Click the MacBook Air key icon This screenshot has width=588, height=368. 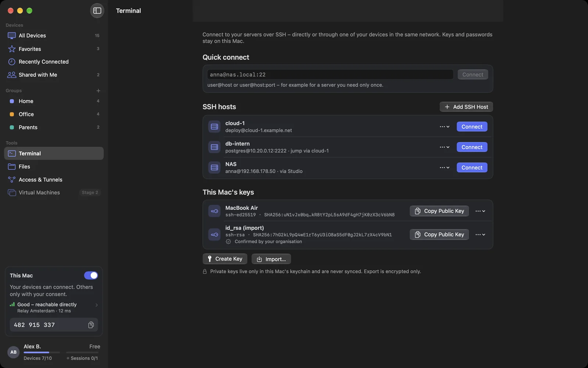click(x=214, y=211)
